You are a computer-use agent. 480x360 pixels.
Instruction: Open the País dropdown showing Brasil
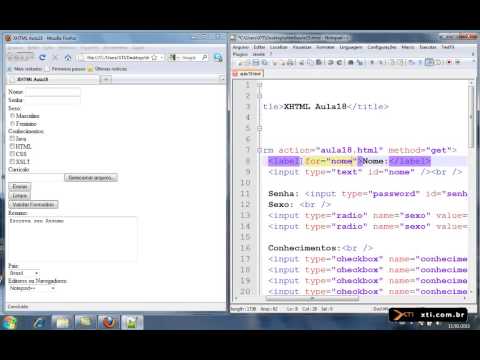[x=24, y=273]
